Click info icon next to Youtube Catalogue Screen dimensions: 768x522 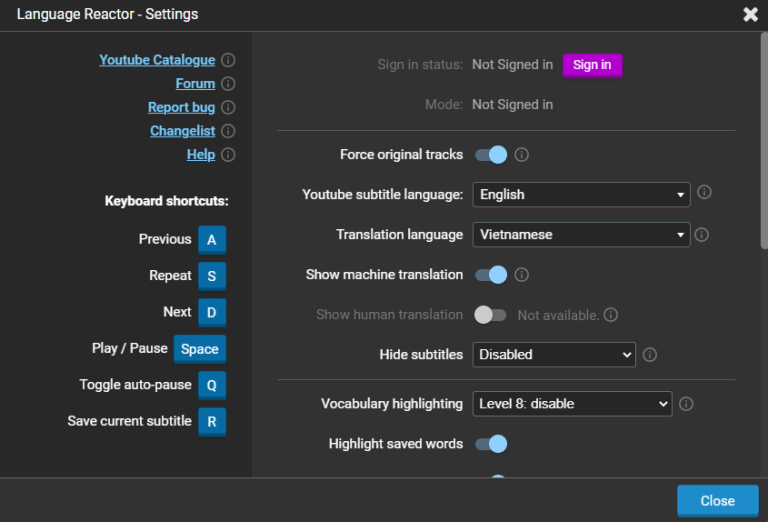(228, 60)
